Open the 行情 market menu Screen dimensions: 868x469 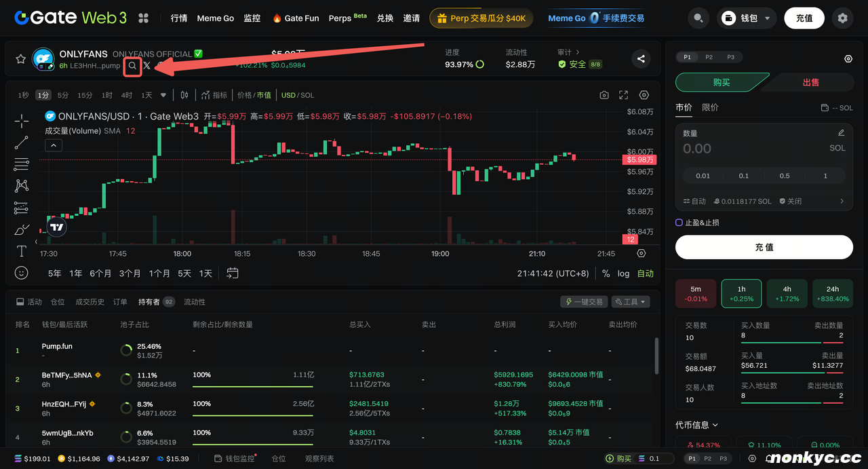179,18
